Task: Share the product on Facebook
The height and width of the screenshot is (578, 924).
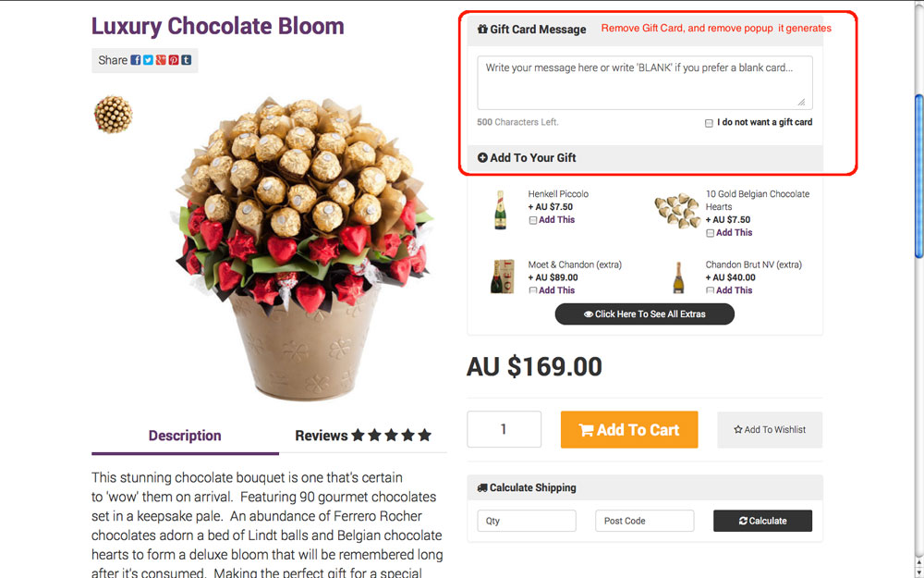Action: (135, 60)
